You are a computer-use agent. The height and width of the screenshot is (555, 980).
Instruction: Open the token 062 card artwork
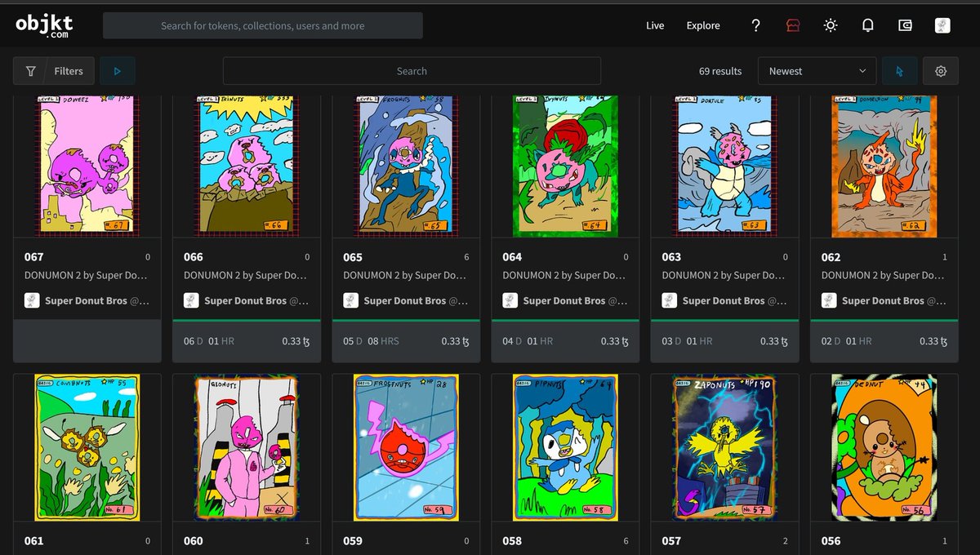coord(884,166)
